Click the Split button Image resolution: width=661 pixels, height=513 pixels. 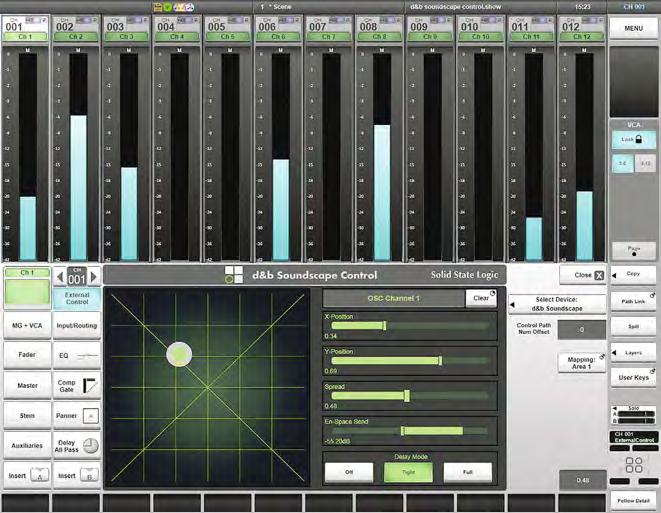[633, 327]
